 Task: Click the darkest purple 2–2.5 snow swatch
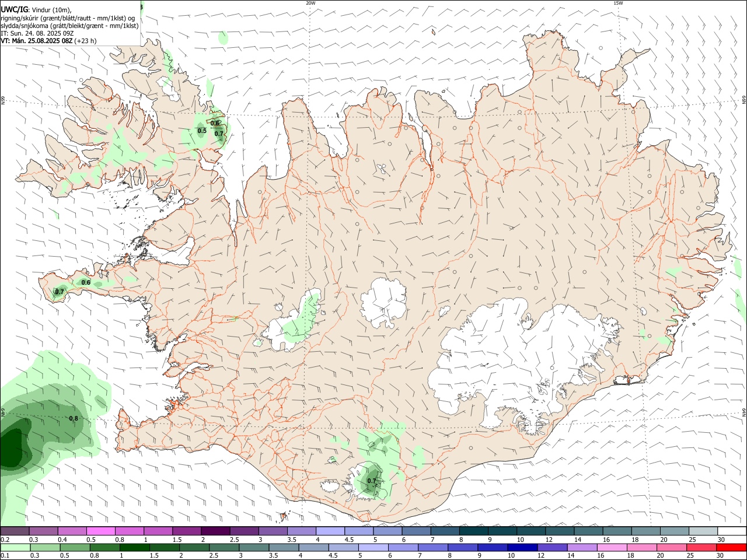pyautogui.click(x=215, y=531)
